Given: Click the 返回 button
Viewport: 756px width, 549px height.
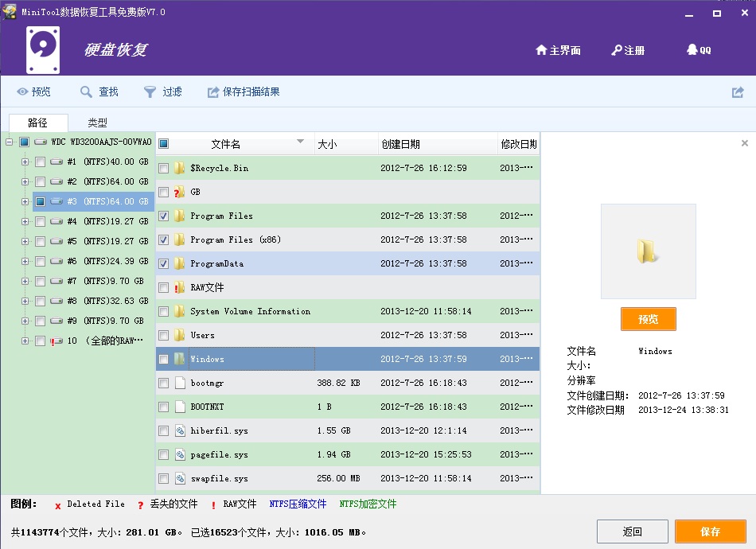Looking at the screenshot, I should (632, 531).
